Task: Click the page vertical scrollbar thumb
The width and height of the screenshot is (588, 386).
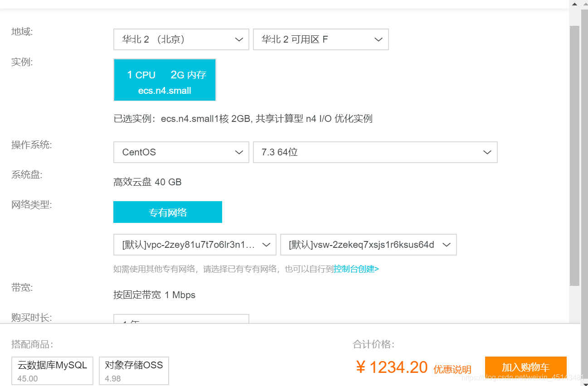Action: click(575, 155)
